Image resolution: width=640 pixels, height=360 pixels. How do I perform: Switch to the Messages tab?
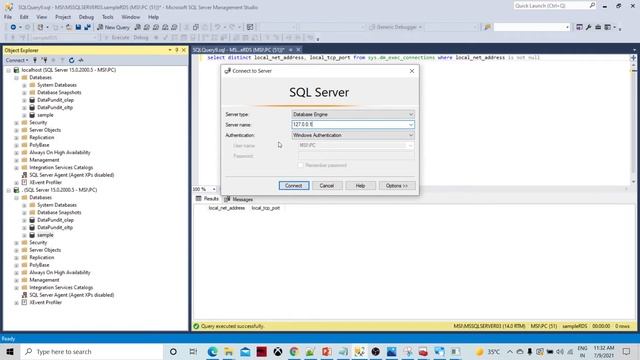click(239, 199)
